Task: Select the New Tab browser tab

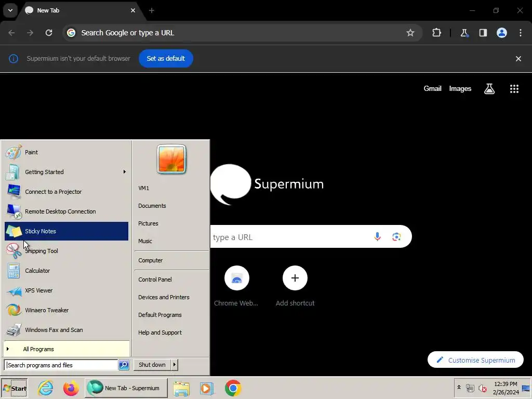Action: (81, 10)
